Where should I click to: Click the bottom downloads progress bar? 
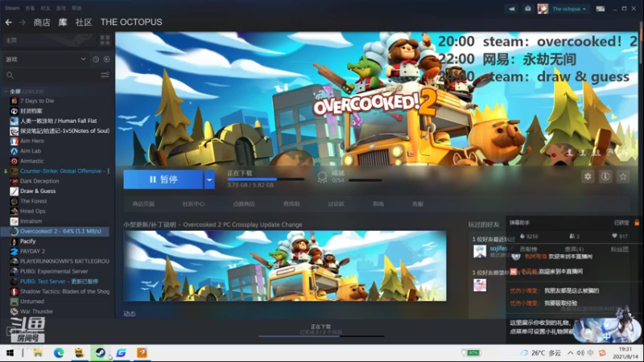[x=321, y=336]
